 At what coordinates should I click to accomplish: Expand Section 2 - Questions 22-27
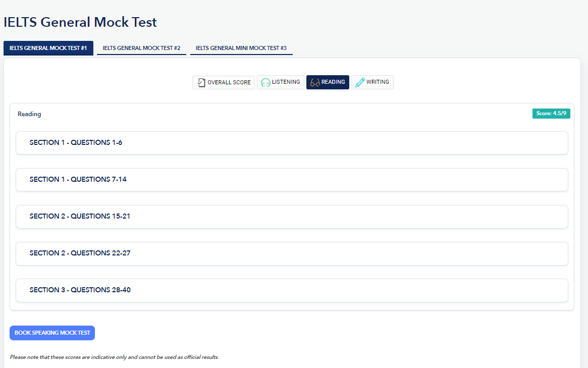292,253
